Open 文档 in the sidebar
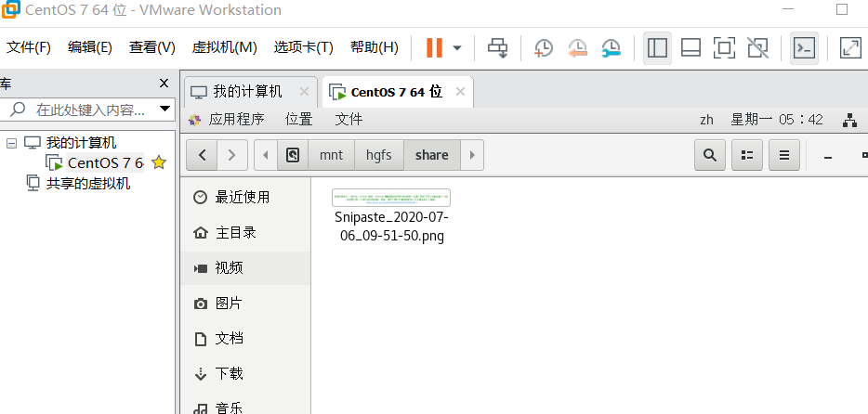 (245, 339)
